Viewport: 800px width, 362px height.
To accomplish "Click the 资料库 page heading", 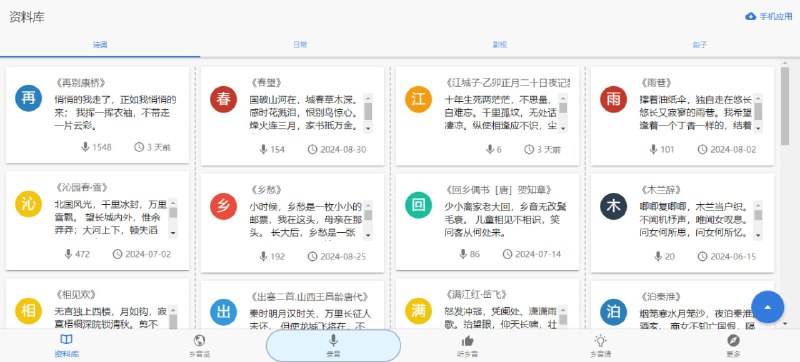I will click(x=27, y=17).
